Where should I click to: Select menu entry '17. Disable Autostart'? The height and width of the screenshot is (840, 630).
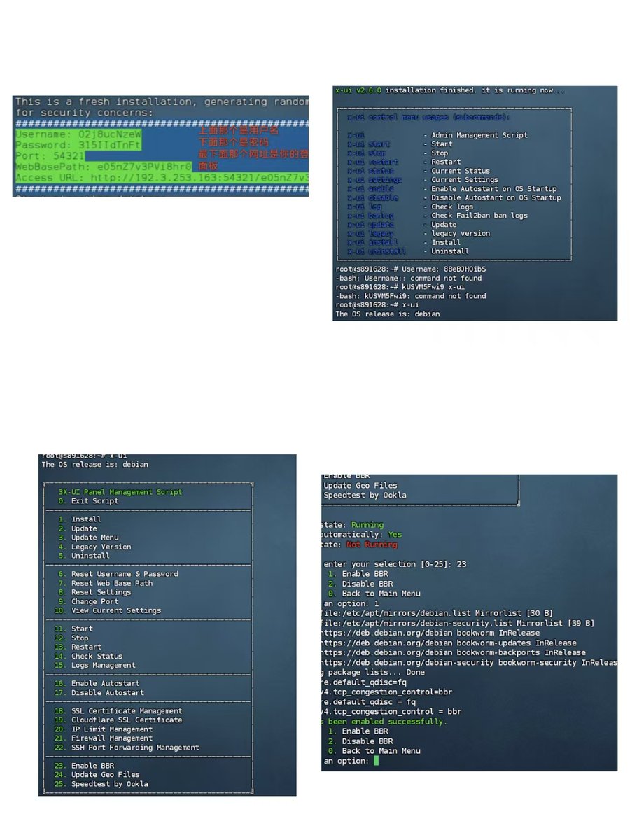(x=99, y=693)
